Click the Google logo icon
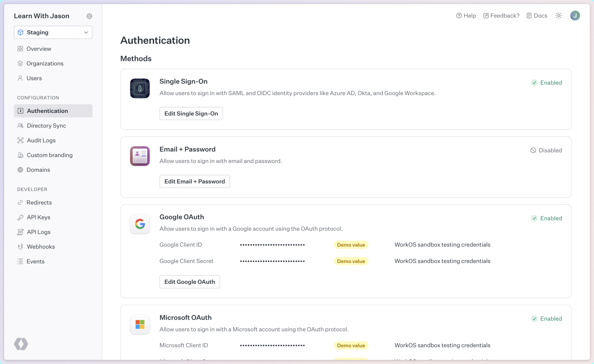Image resolution: width=594 pixels, height=364 pixels. coord(140,224)
